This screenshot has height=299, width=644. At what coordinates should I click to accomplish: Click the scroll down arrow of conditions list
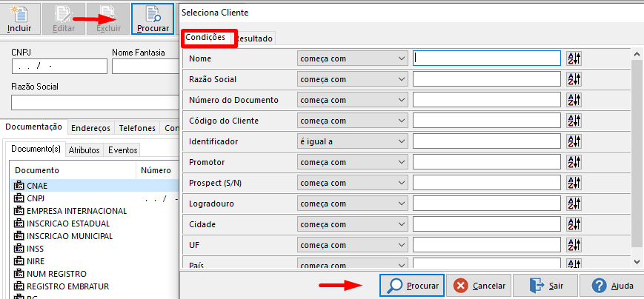coord(637,261)
